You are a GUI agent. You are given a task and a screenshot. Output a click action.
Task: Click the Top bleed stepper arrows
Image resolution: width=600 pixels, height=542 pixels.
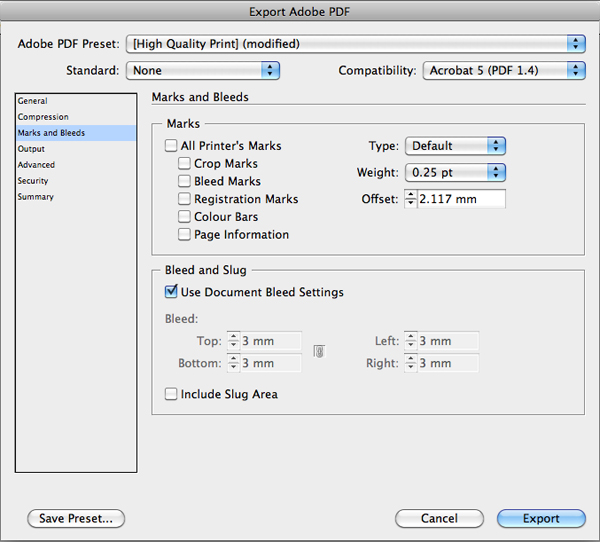233,341
